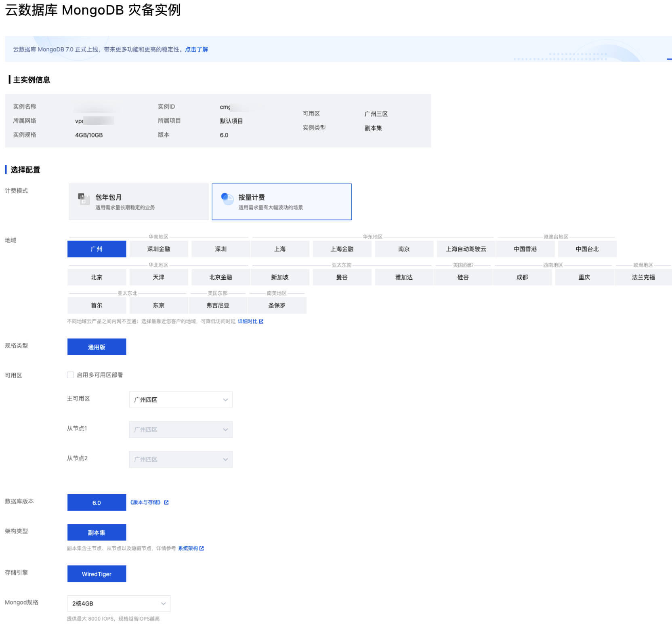
Task: Click the 广州三区 availability zone value
Action: point(376,114)
